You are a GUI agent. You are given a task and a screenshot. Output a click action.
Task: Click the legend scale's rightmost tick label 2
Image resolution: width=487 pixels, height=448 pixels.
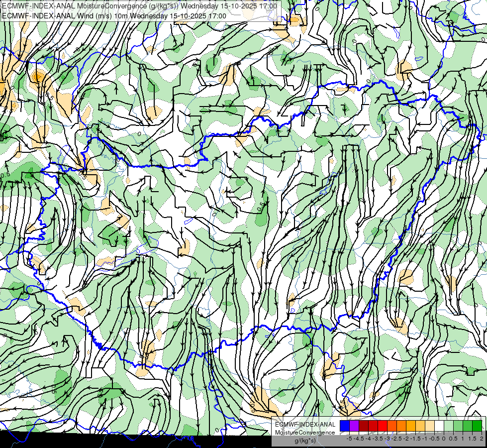pos(482,439)
